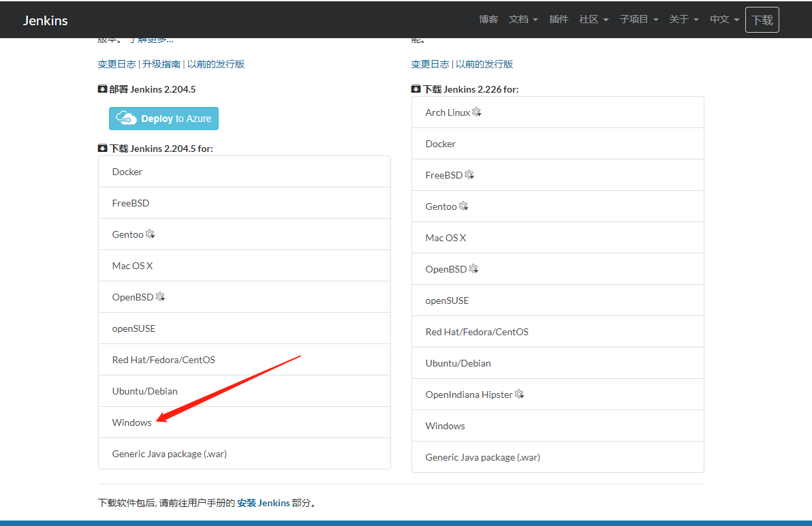Select Generic Java package (.war) for 2.204.5
The image size is (812, 526).
pyautogui.click(x=245, y=454)
